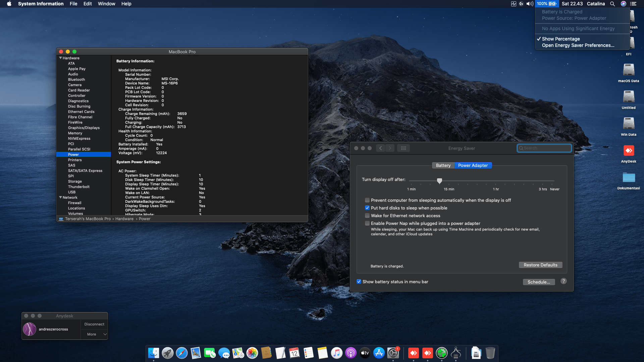Open the battery status menu bar item
This screenshot has width=644, height=362.
(x=547, y=4)
